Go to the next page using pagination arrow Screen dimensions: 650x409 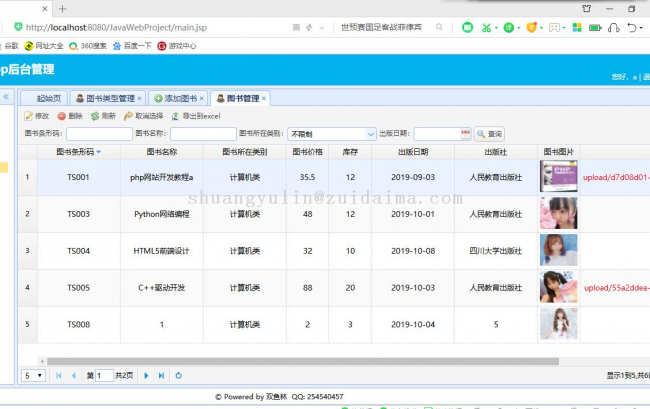(147, 375)
